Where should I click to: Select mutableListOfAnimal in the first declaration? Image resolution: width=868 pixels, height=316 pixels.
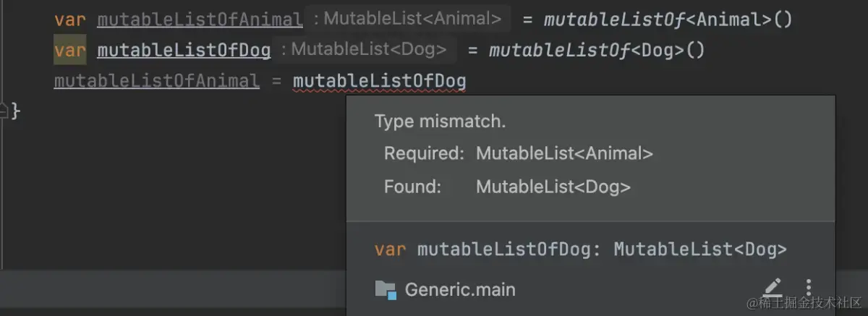tap(200, 20)
